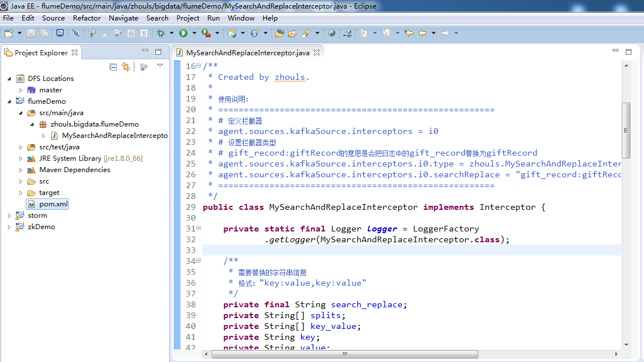644x362 pixels.
Task: Click the Save All icon
Action: (x=44, y=33)
